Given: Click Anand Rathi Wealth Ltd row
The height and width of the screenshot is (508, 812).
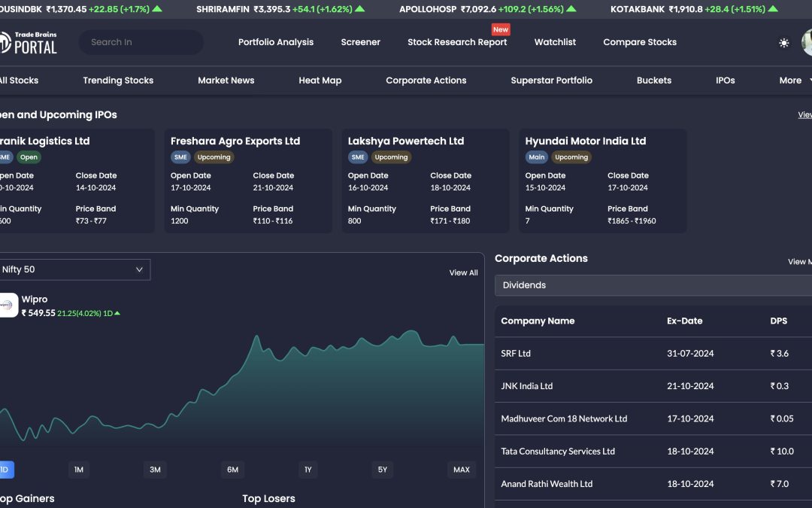Looking at the screenshot, I should point(653,484).
